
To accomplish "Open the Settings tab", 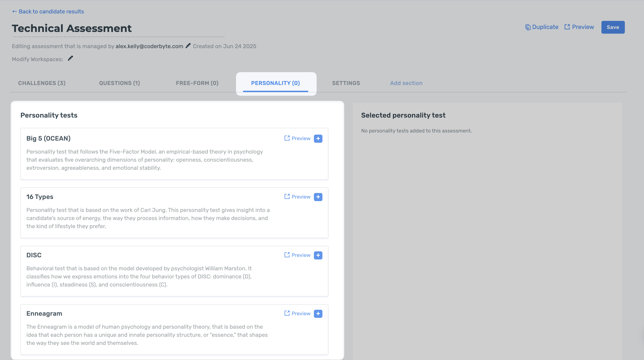I will tap(346, 83).
